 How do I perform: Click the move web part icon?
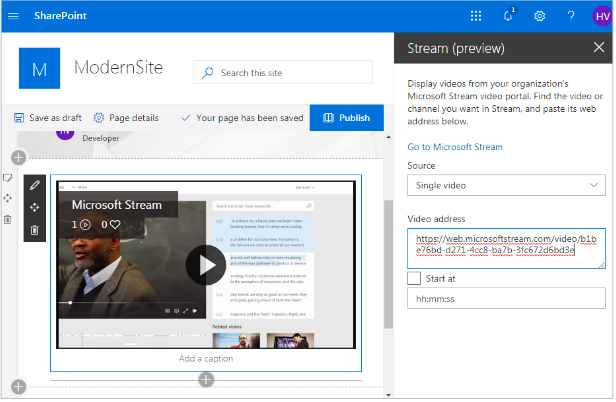(x=35, y=208)
